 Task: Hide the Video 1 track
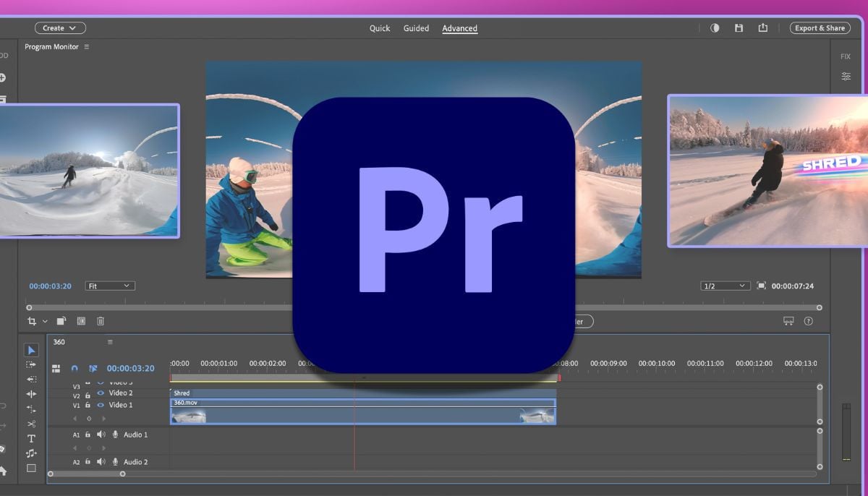(x=101, y=405)
